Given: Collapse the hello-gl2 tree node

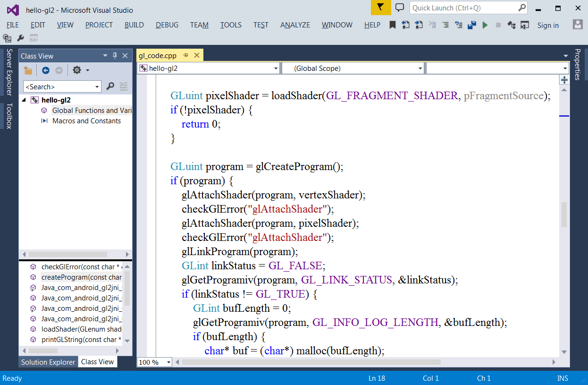Looking at the screenshot, I should click(x=24, y=100).
